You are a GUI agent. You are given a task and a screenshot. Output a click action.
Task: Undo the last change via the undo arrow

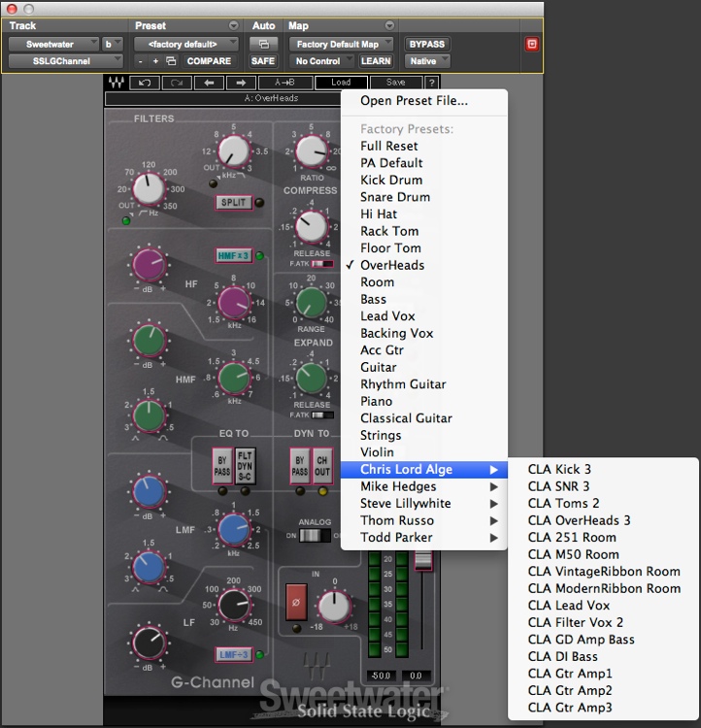click(x=145, y=83)
